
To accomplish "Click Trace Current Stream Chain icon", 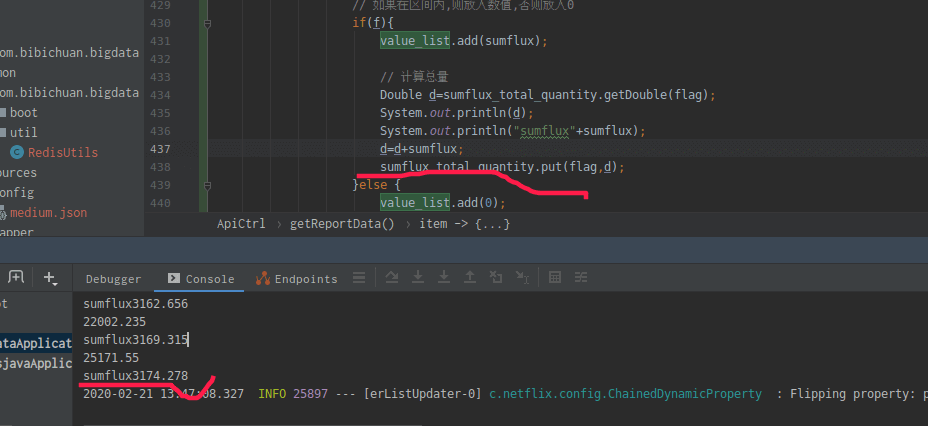I will click(x=581, y=278).
